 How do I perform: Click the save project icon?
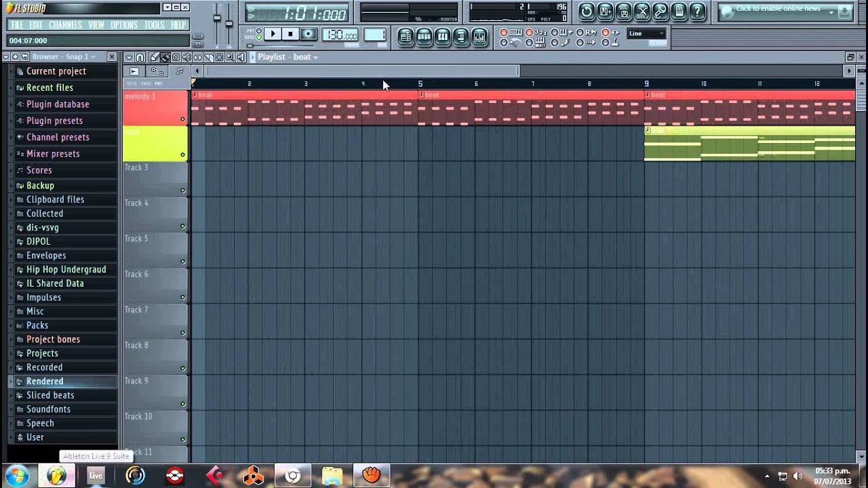(606, 11)
